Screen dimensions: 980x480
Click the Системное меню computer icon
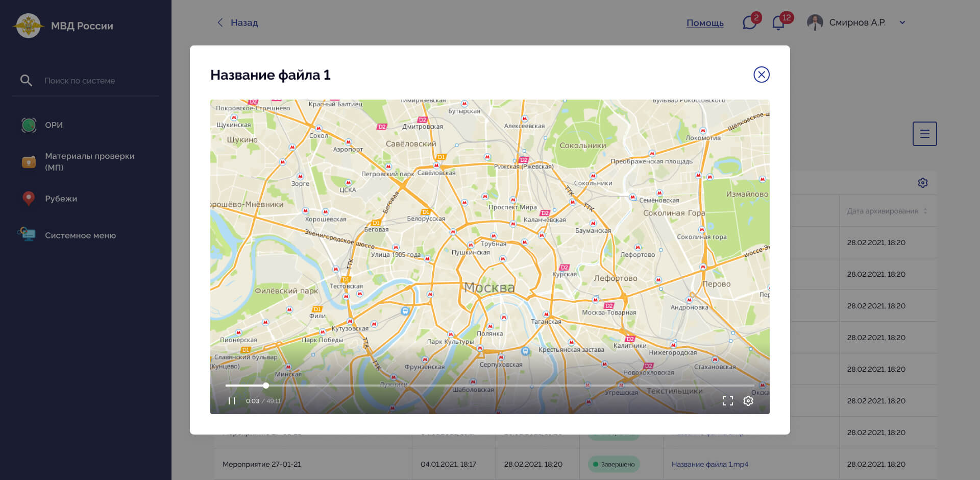[27, 234]
